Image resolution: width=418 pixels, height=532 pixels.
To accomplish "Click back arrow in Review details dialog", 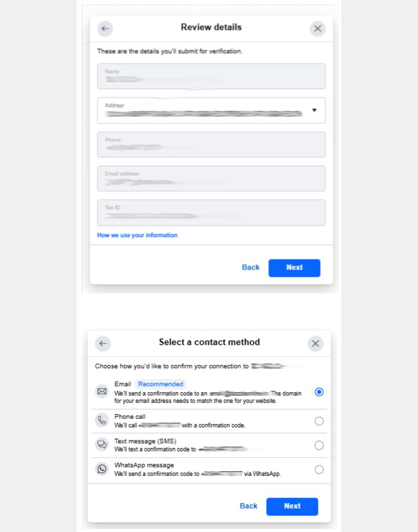I will coord(105,29).
